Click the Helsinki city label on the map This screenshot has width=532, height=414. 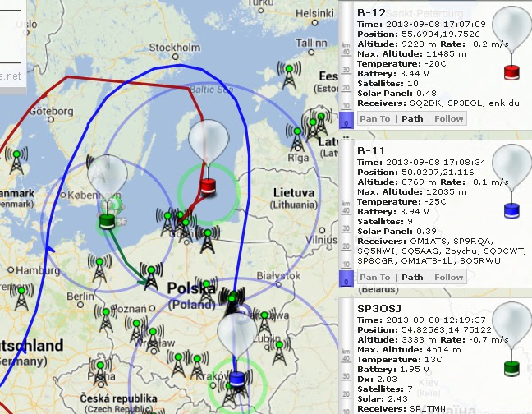(x=315, y=13)
